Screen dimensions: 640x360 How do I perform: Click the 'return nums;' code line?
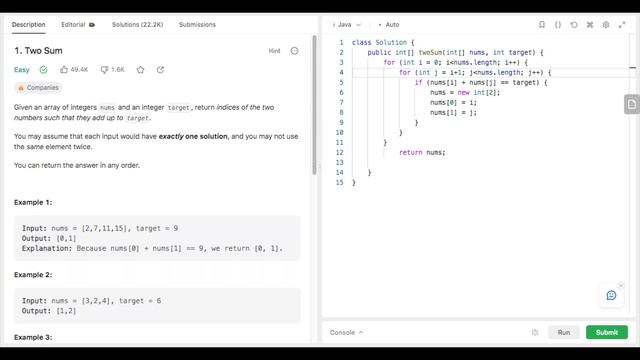[x=422, y=152]
